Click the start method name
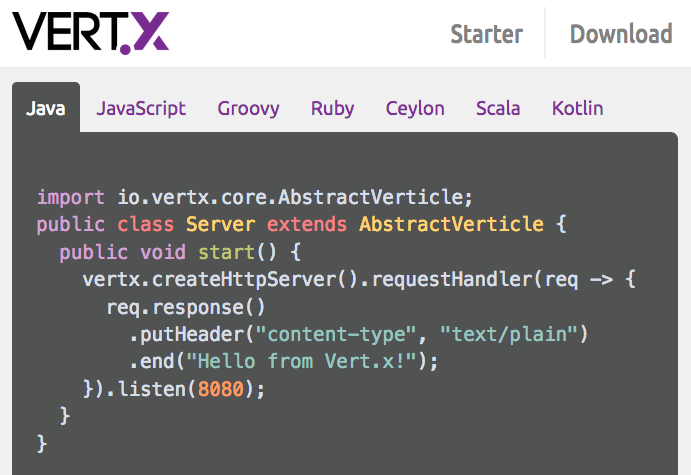 click(226, 252)
